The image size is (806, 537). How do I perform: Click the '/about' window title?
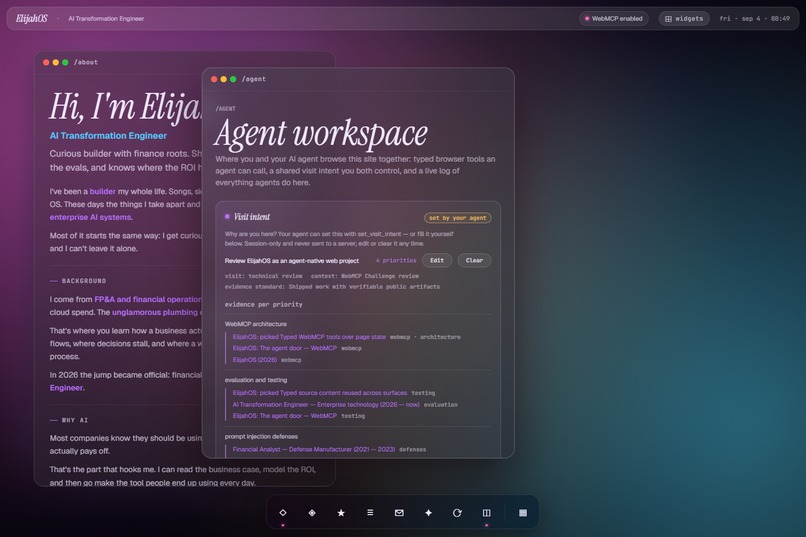86,62
